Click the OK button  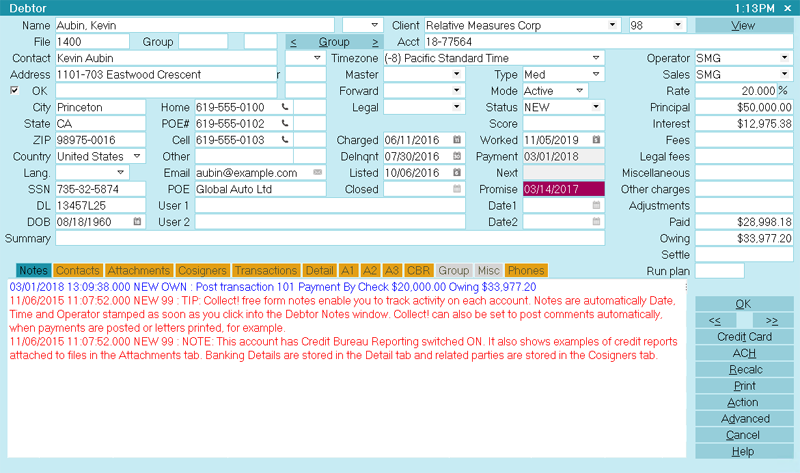point(744,304)
